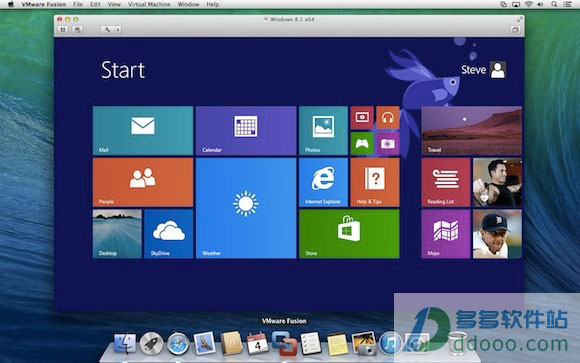Click the Steve user account picture
580x363 pixels.
(498, 70)
